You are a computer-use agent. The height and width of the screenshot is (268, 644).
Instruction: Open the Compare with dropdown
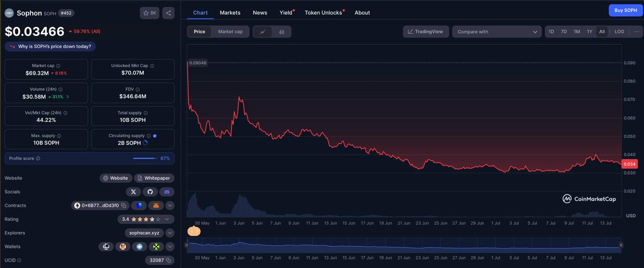(x=497, y=32)
